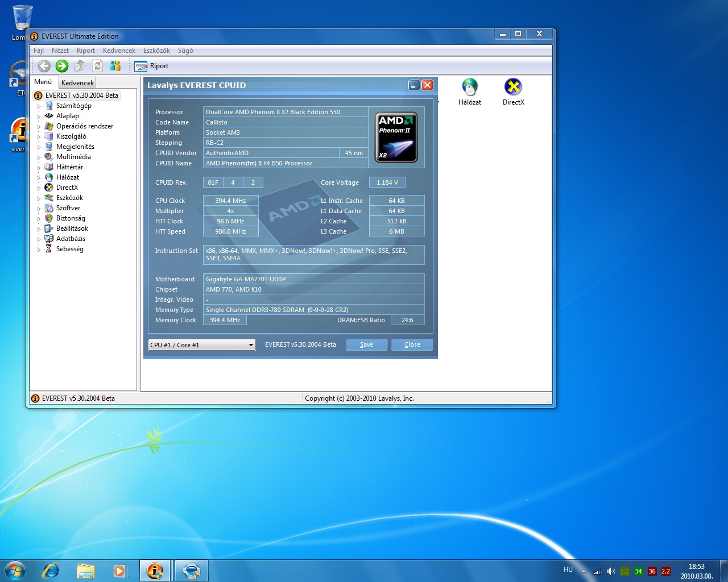Click the volume speaker tray icon

click(x=611, y=571)
